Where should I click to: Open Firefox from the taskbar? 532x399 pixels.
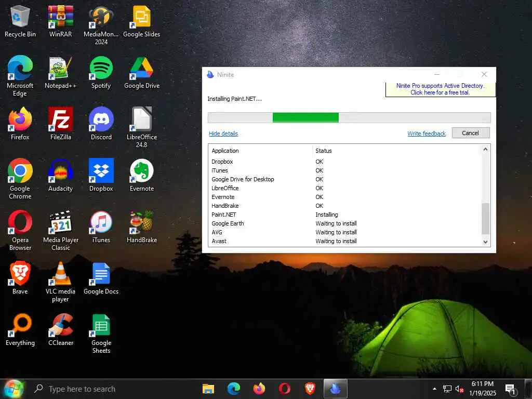coord(259,389)
